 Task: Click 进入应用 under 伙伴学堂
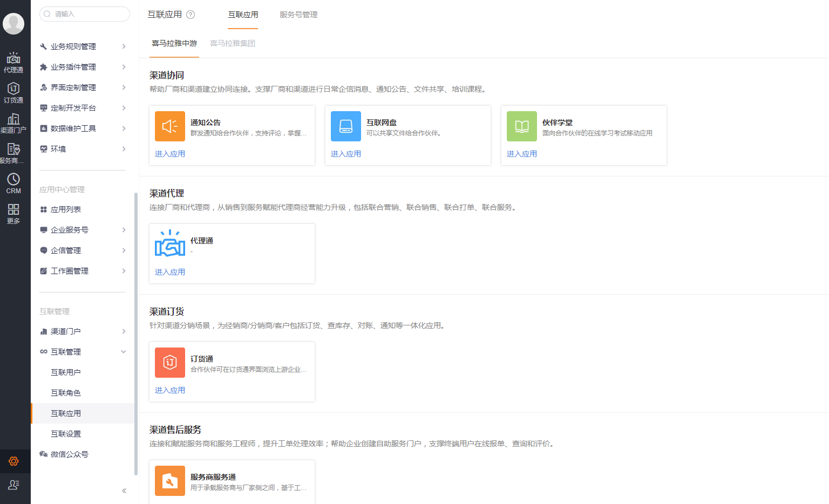tap(522, 154)
